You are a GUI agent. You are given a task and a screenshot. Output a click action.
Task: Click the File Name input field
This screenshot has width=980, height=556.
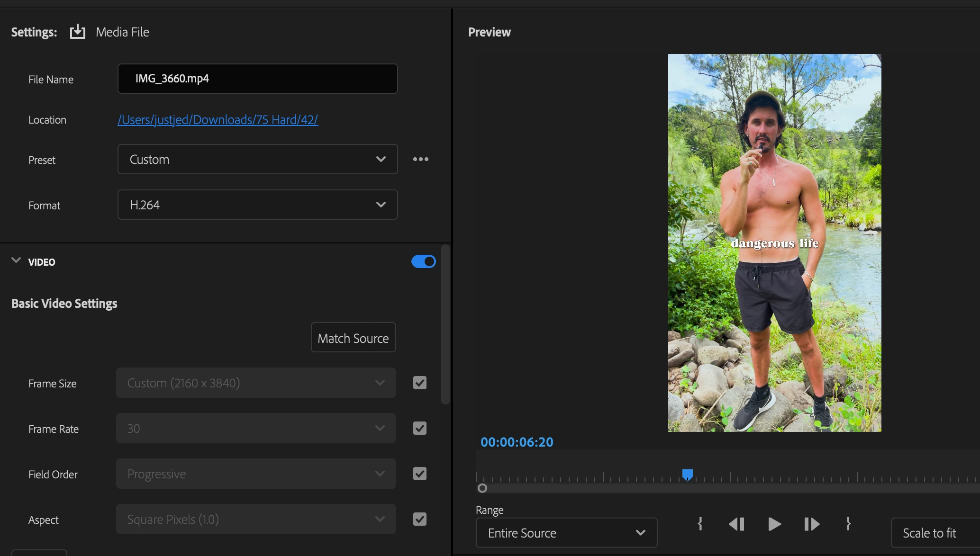(257, 79)
